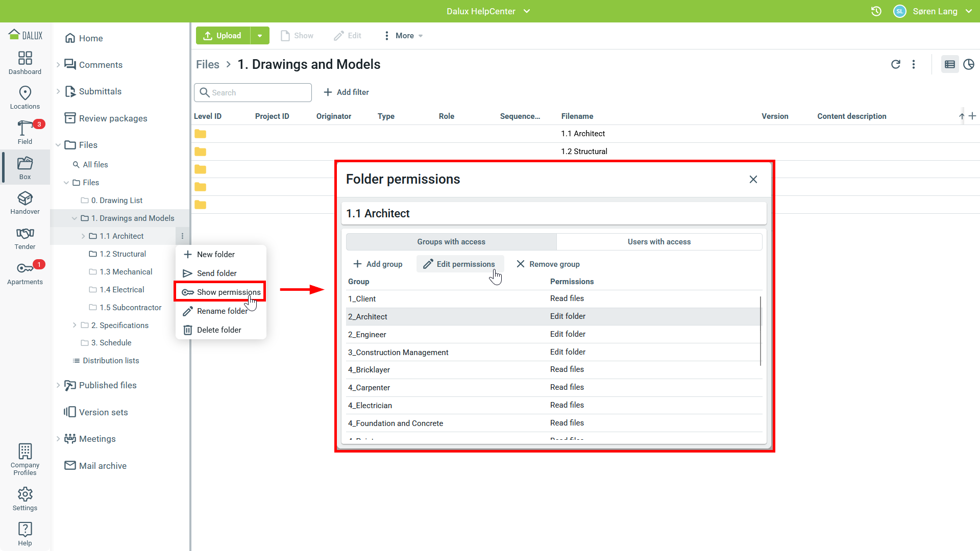980x551 pixels.
Task: Click Add group button
Action: pos(378,264)
